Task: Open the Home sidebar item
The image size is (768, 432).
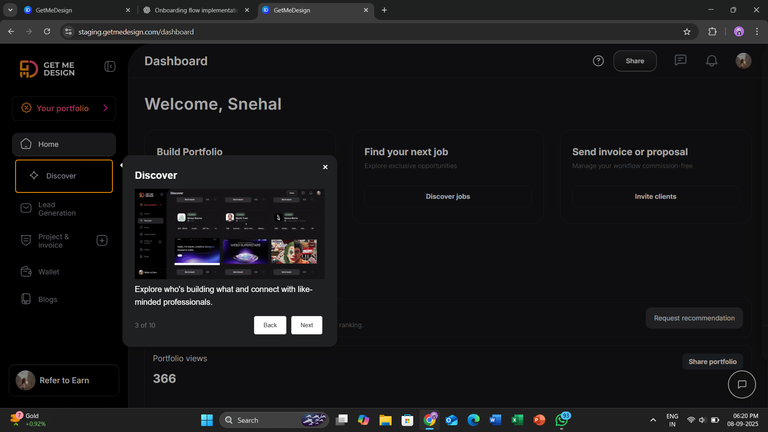Action: click(64, 144)
